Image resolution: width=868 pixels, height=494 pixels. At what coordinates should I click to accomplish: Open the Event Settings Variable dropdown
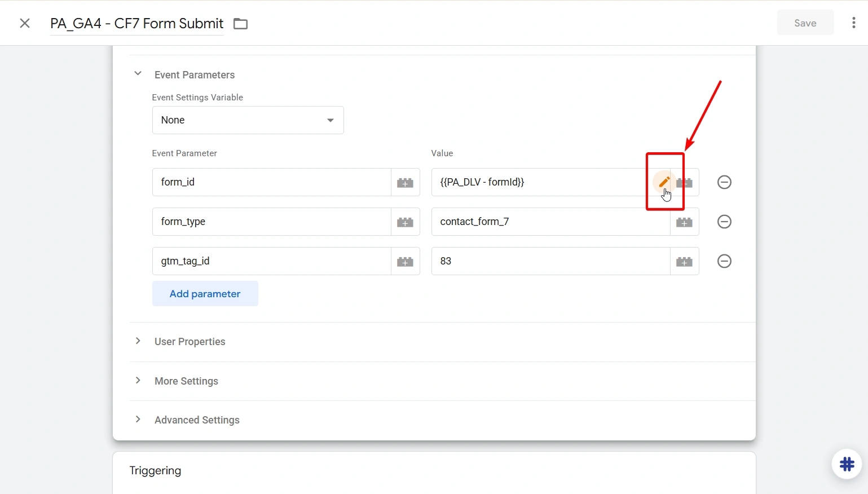(x=248, y=120)
